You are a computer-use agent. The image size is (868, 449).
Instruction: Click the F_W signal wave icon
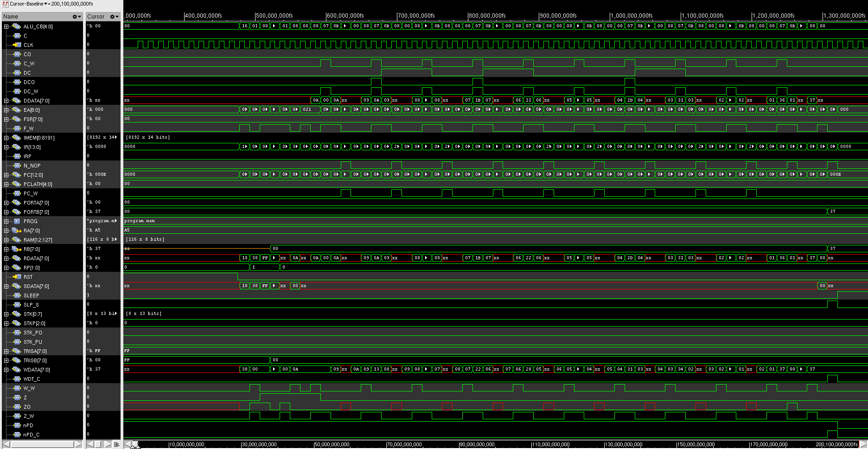tap(17, 128)
